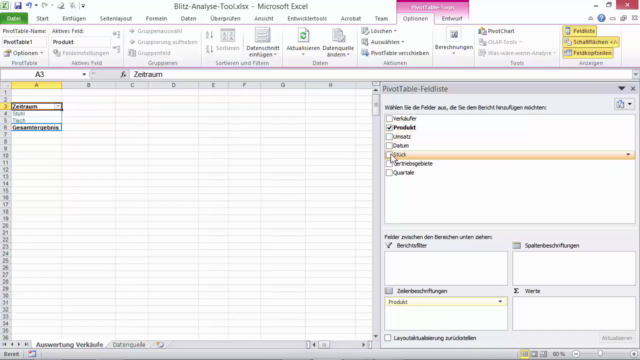Click the Feldeinstellungen button

[x=81, y=53]
